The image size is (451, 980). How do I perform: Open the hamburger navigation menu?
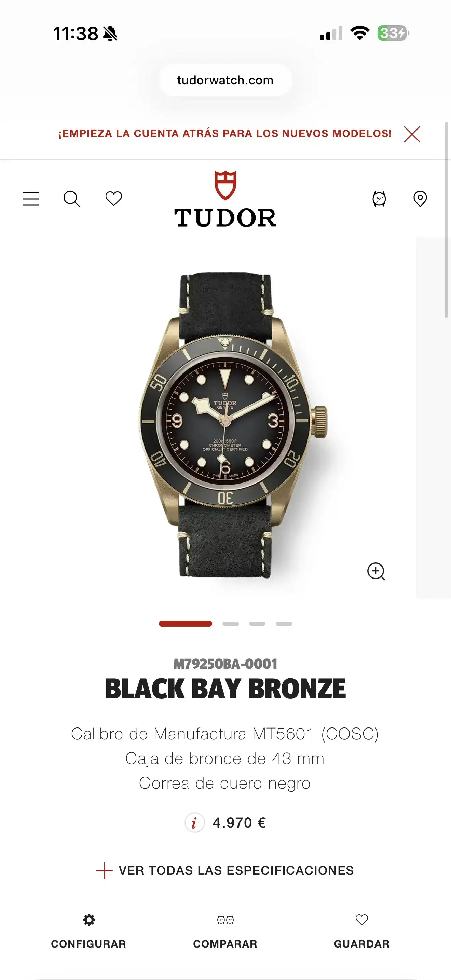31,199
